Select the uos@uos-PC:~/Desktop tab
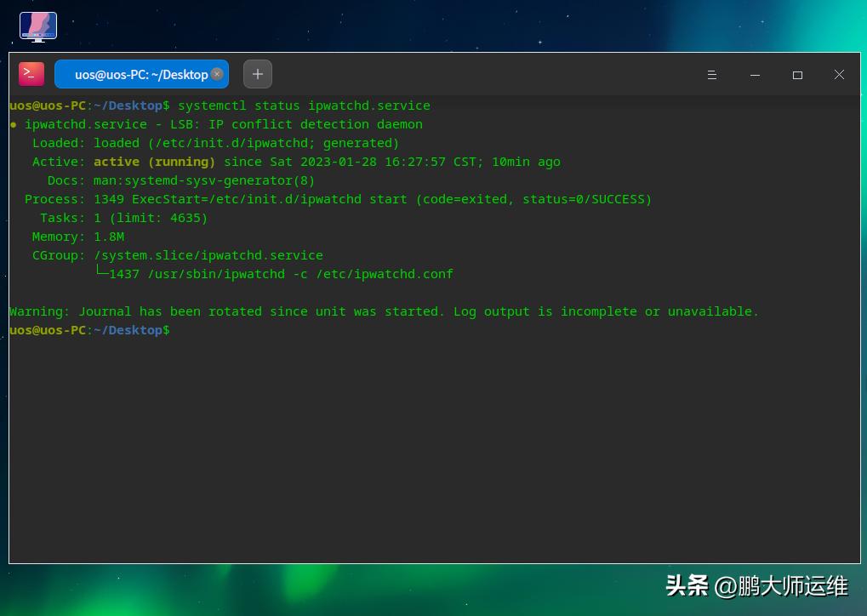 pos(136,74)
